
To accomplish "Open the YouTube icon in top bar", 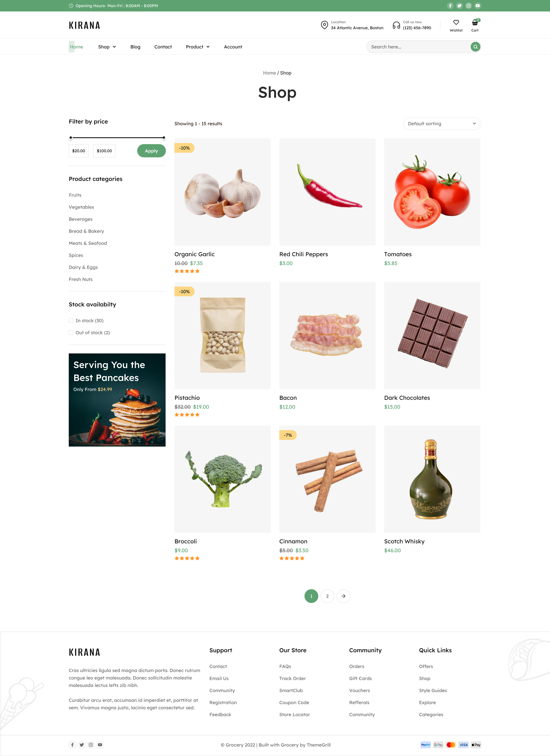I will point(478,6).
